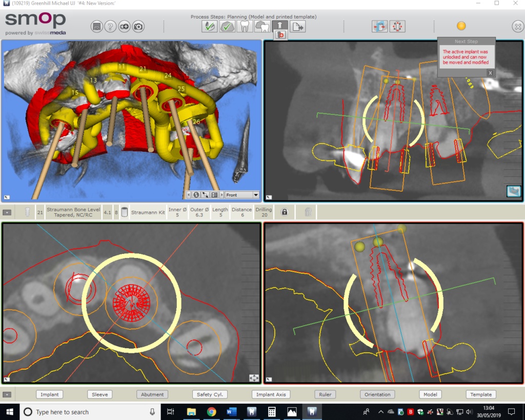
Task: Select the implant planning process step
Action: (x=279, y=26)
